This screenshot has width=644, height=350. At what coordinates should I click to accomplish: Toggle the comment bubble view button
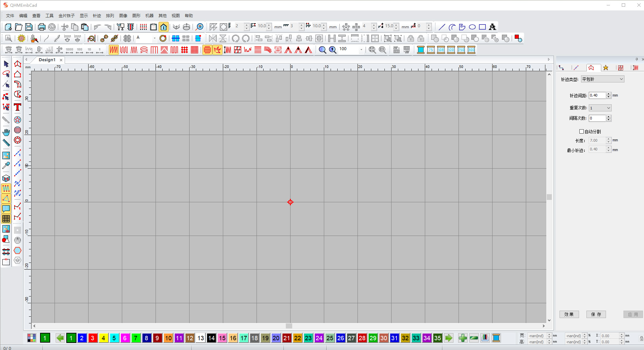[x=6, y=209]
